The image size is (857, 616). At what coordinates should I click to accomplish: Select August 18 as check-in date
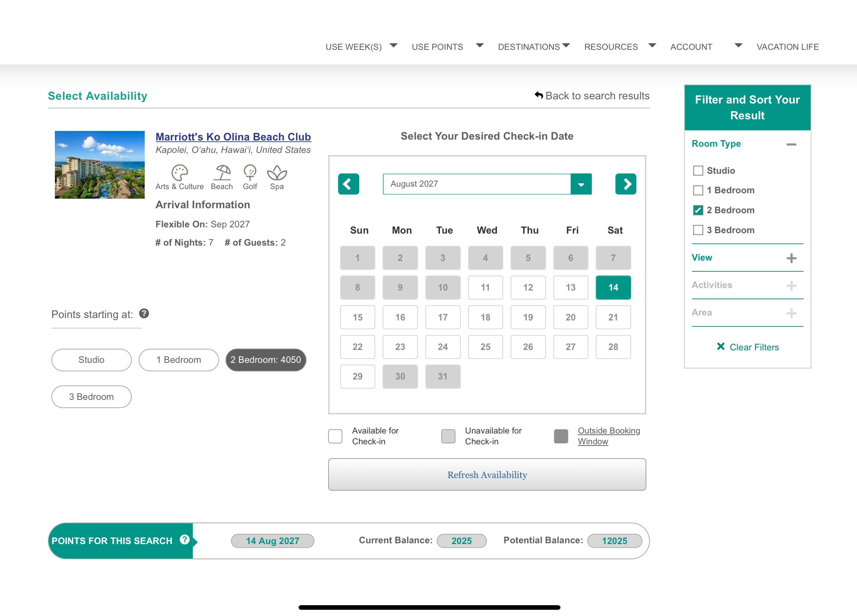coord(485,318)
